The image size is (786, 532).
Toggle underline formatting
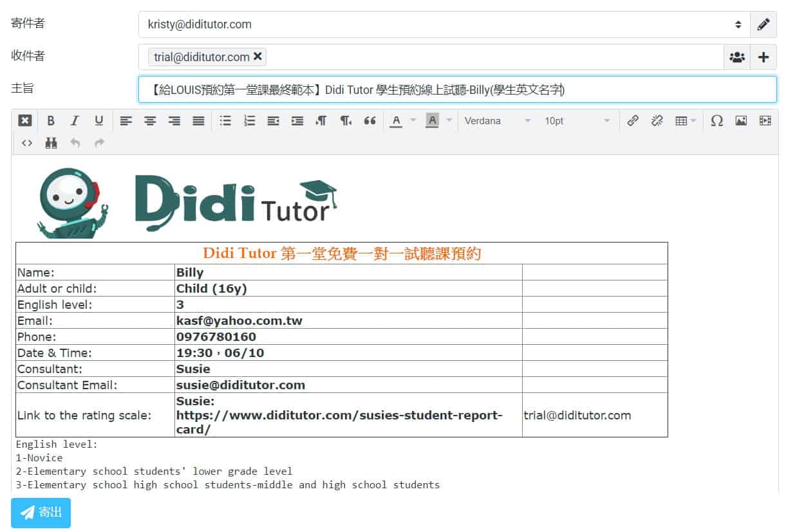tap(98, 120)
